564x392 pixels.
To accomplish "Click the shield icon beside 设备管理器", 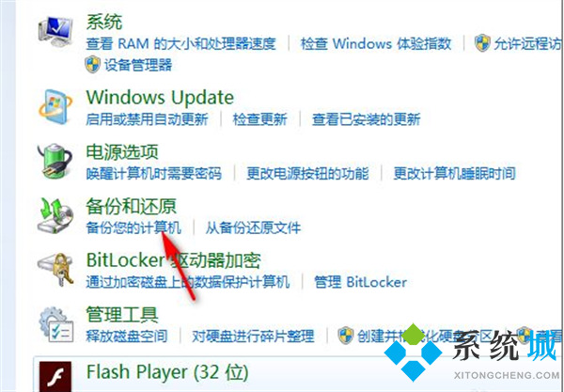I will coord(93,64).
